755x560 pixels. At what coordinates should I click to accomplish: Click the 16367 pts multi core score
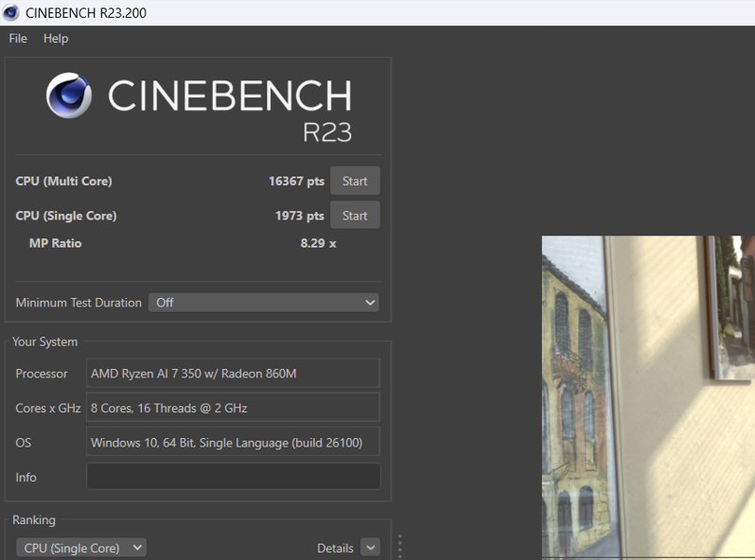click(x=296, y=182)
